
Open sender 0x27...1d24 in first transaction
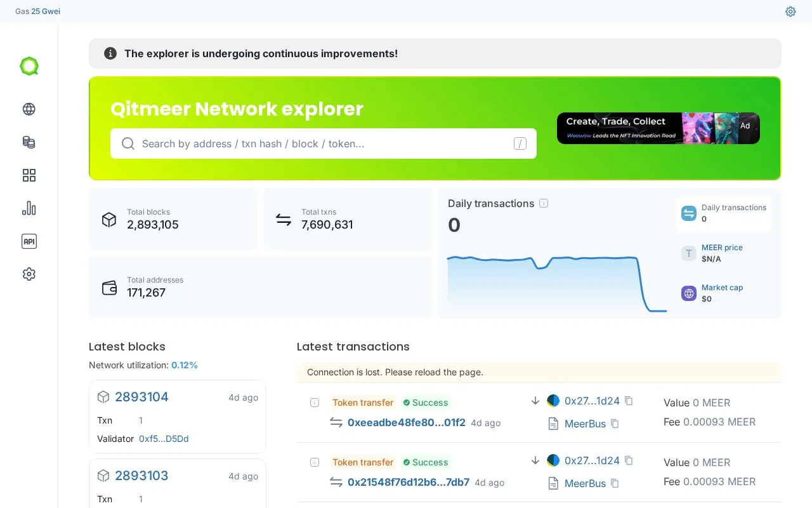click(x=592, y=401)
